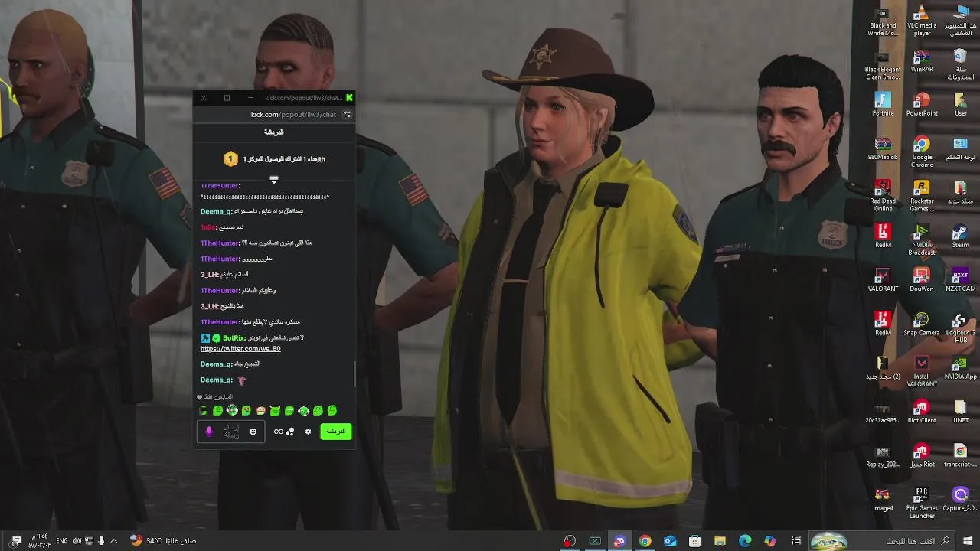Select the Install VALORANT desktop icon
The image size is (980, 551).
pos(922,371)
